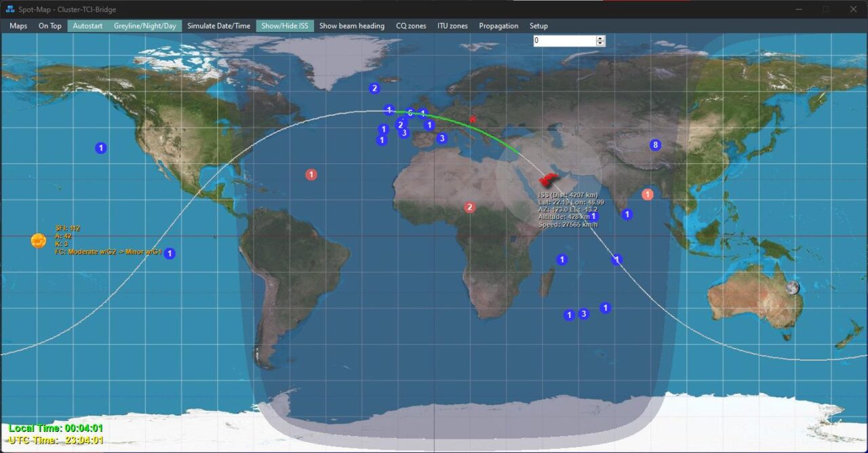Click the red marker 1 in the Atlantic
This screenshot has height=453, width=868.
[311, 174]
